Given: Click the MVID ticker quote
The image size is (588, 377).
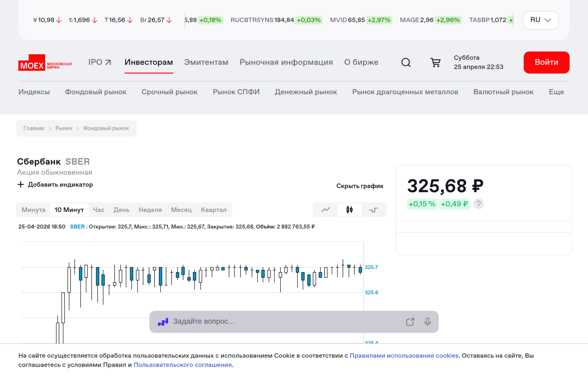Looking at the screenshot, I should tap(361, 20).
